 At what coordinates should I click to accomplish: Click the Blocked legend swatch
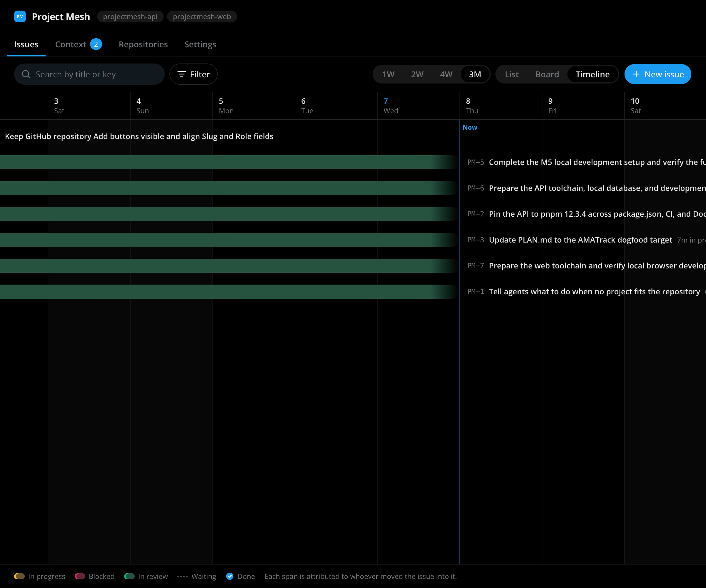(x=80, y=576)
